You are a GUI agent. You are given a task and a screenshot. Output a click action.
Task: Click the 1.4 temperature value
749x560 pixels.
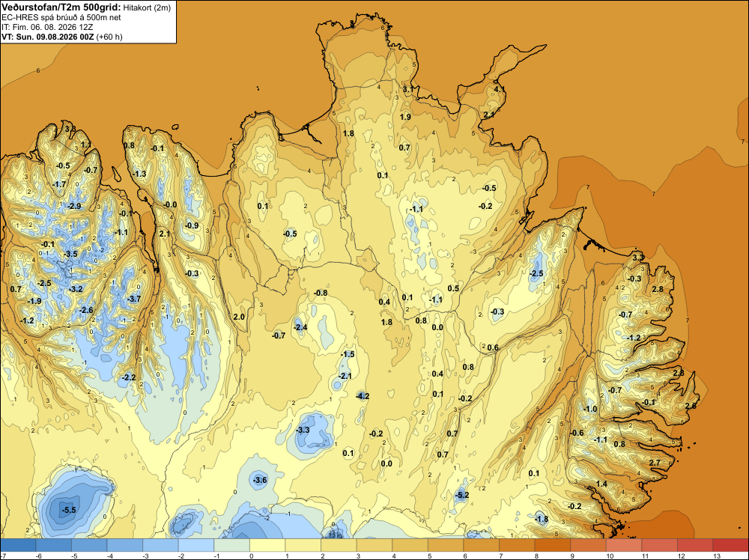tap(602, 484)
